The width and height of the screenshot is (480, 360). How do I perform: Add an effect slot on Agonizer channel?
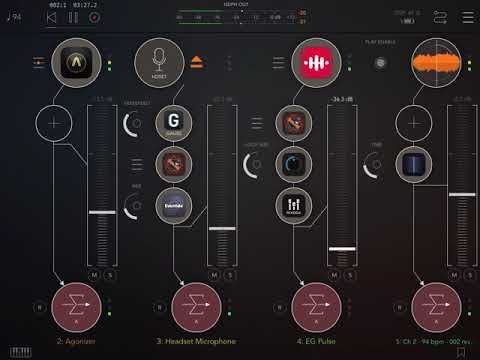54,123
